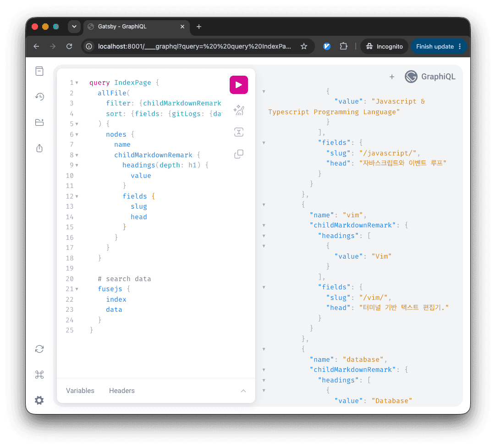Collapse the /javascript/ fields result object
The image size is (496, 448).
264,143
